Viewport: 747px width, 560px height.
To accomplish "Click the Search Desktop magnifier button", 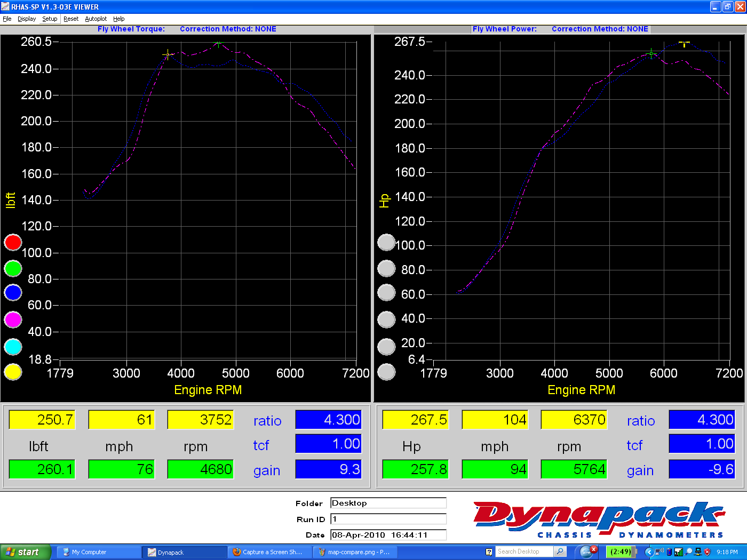I will point(560,551).
